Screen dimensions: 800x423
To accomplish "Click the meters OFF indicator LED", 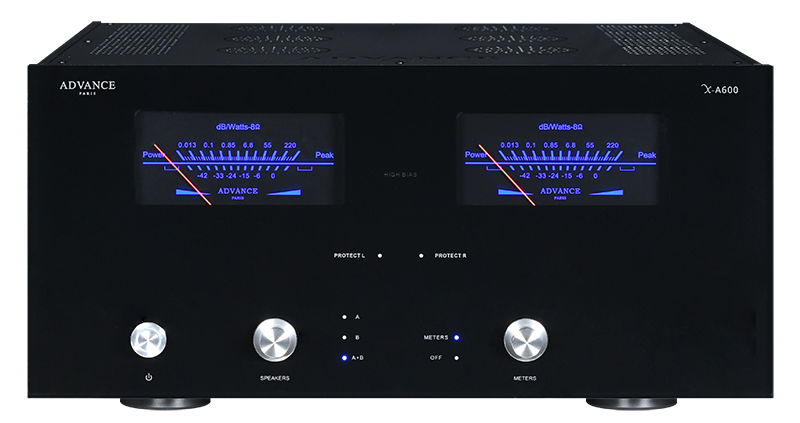I will pyautogui.click(x=457, y=358).
